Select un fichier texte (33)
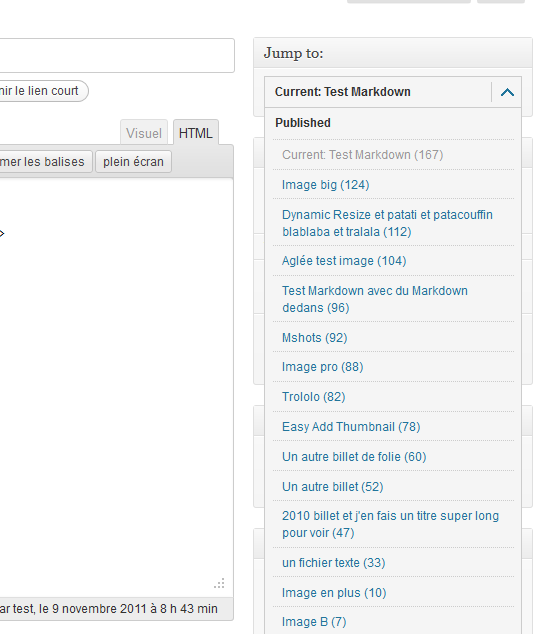The width and height of the screenshot is (546, 634). [x=334, y=562]
